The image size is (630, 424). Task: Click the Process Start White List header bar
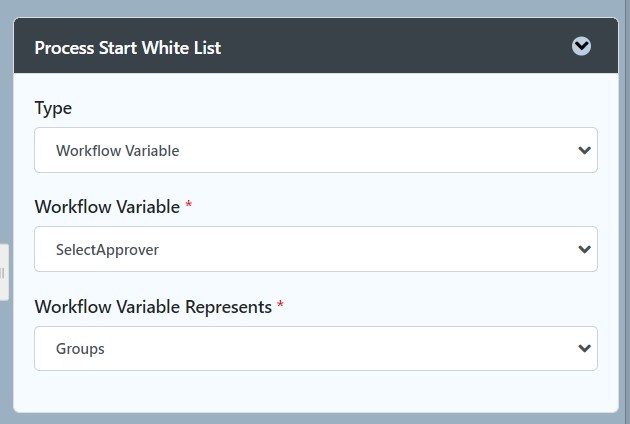tap(316, 45)
